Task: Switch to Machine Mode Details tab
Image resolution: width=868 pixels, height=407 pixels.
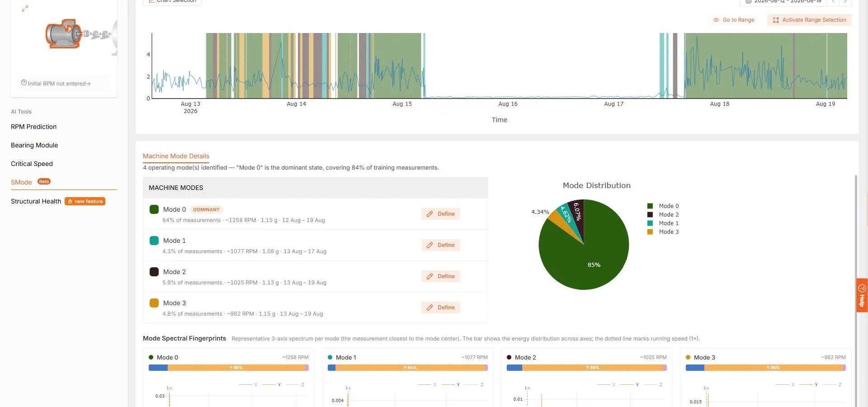Action: pyautogui.click(x=176, y=156)
